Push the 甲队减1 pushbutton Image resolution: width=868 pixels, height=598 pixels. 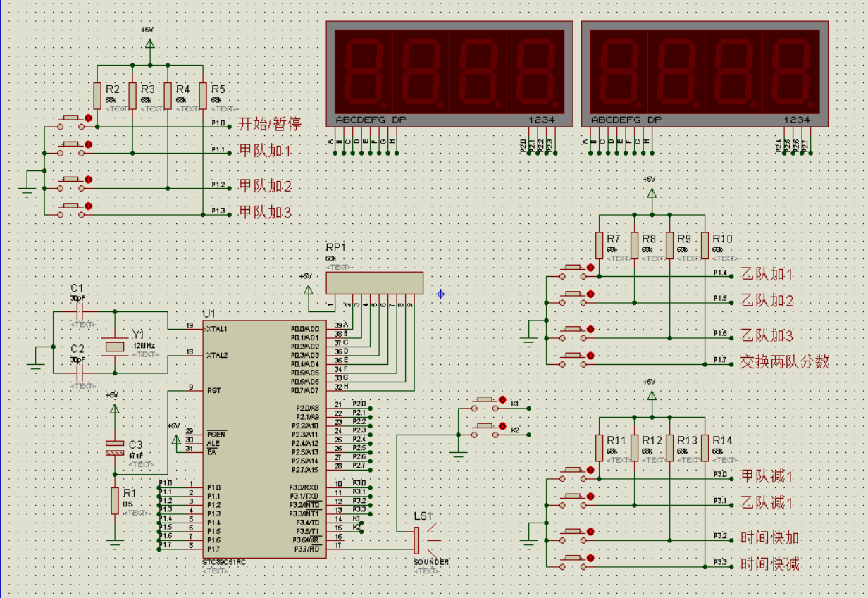[573, 472]
